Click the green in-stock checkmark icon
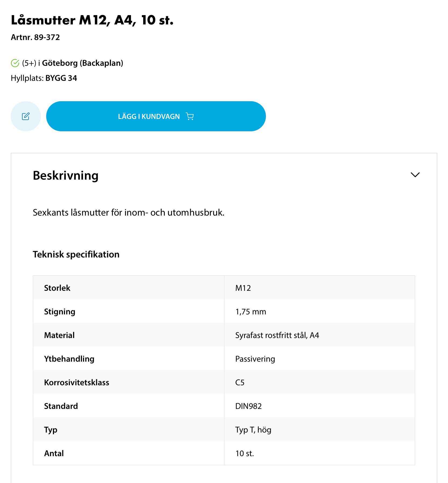Screen dimensions: 448x483 coord(15,63)
